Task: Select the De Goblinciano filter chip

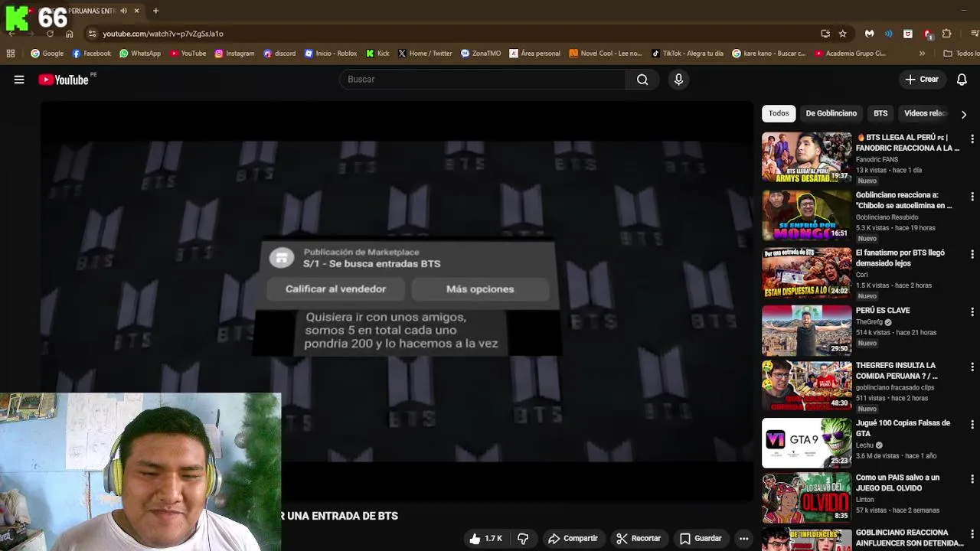Action: pyautogui.click(x=831, y=113)
